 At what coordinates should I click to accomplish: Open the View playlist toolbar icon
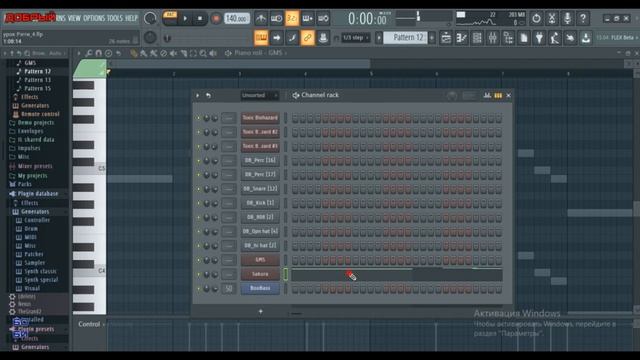446,38
